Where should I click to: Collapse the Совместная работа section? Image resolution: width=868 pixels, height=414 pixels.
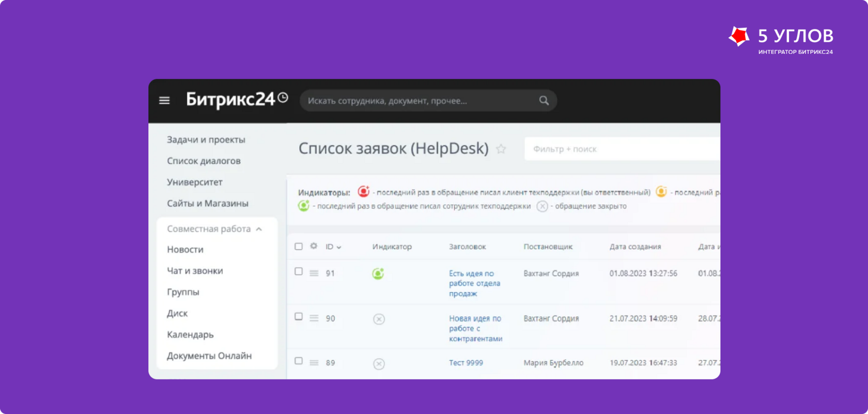tap(259, 229)
